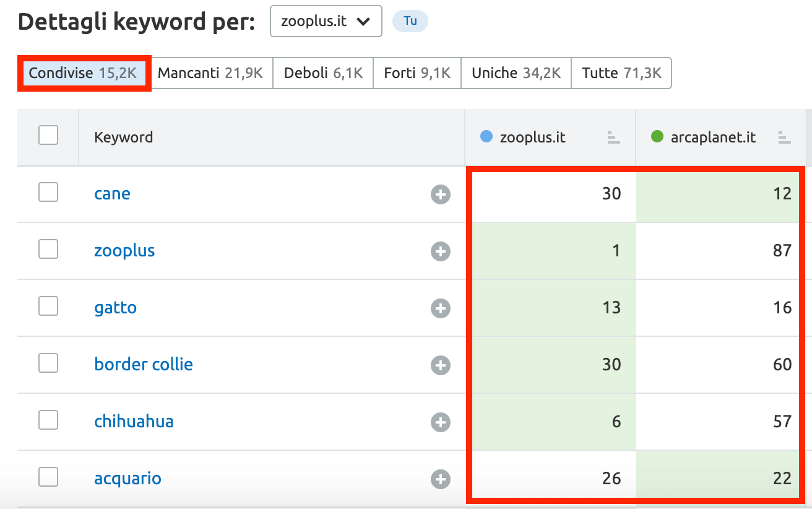The height and width of the screenshot is (509, 812).
Task: Click position 60 in border collie row
Action: (x=782, y=365)
